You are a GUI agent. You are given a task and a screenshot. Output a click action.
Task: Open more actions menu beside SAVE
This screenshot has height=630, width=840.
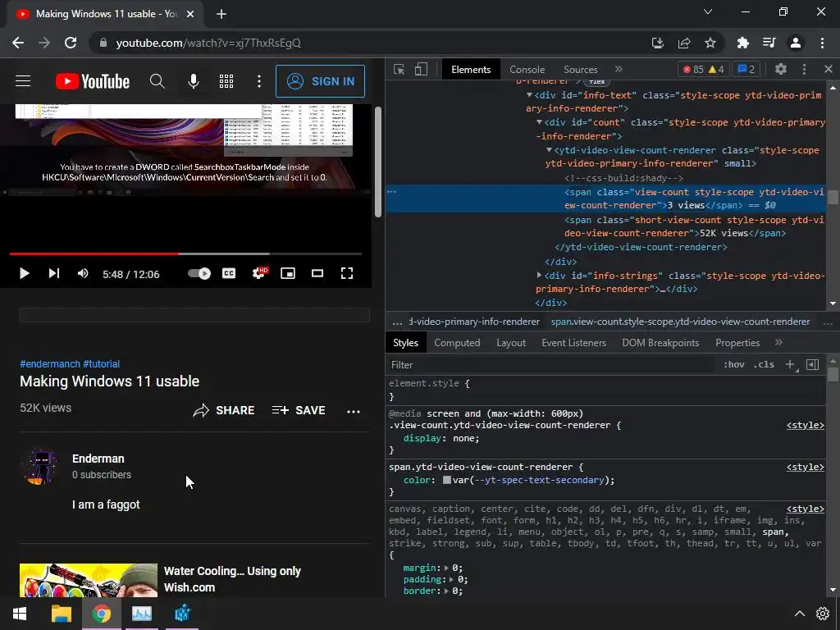pos(354,412)
